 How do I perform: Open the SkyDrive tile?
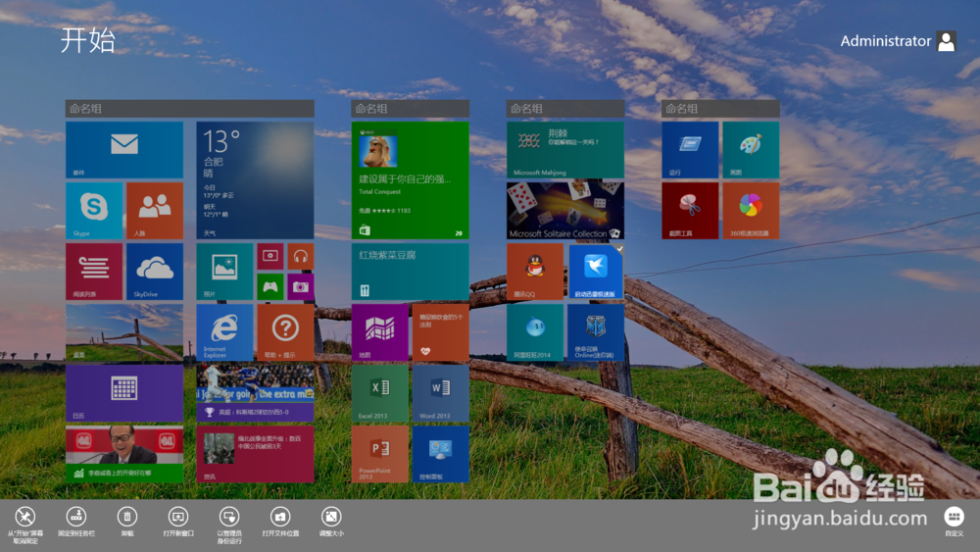[x=155, y=272]
